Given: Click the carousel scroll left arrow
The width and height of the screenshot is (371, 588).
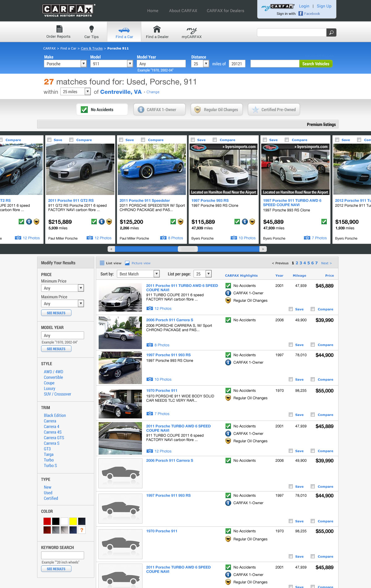Looking at the screenshot, I should (x=111, y=249).
